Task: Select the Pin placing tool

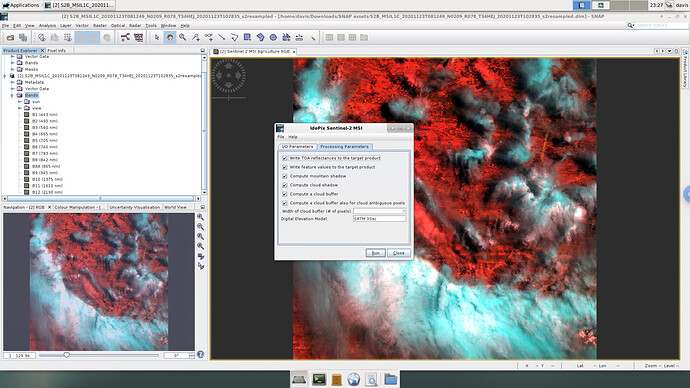Action: coord(195,38)
